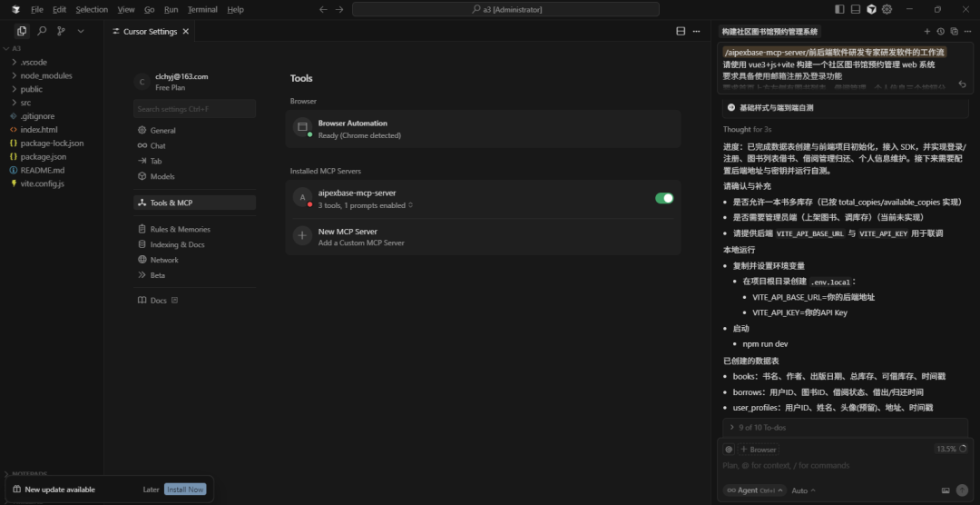Open the View menu
This screenshot has width=980, height=505.
click(x=125, y=9)
